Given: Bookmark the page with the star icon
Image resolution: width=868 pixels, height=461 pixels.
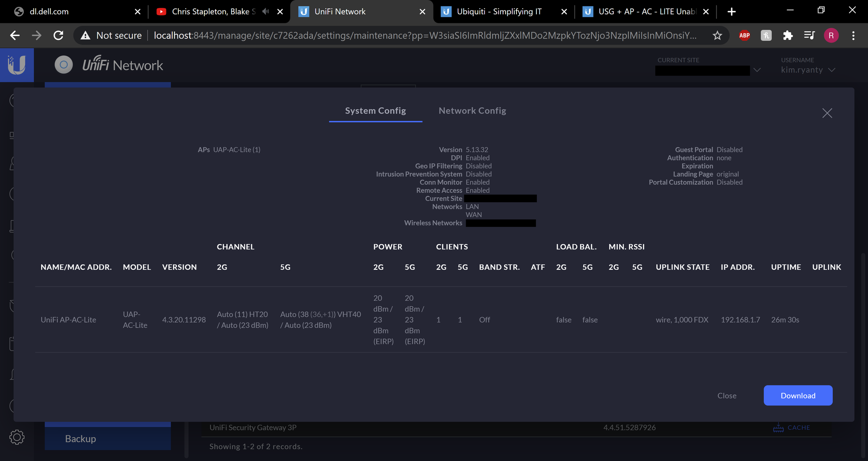Looking at the screenshot, I should click(717, 36).
